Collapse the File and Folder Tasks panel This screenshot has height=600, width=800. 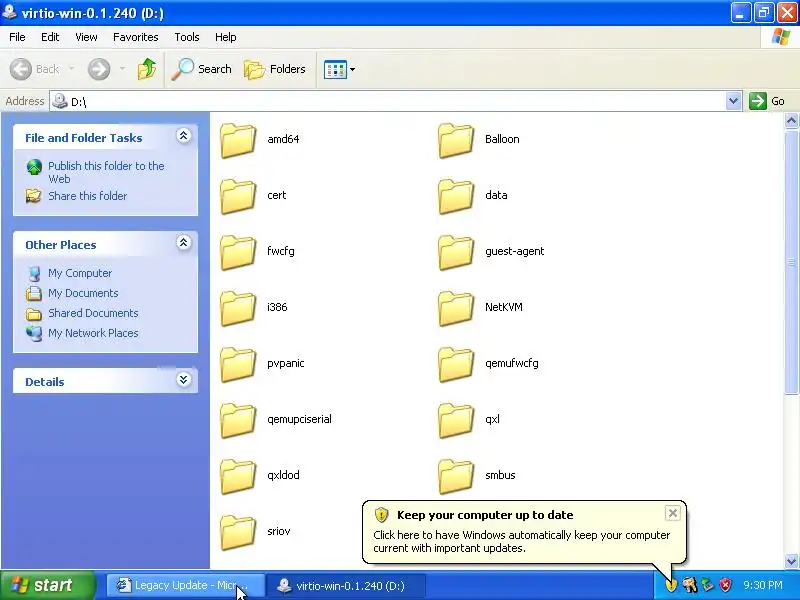pyautogui.click(x=184, y=136)
